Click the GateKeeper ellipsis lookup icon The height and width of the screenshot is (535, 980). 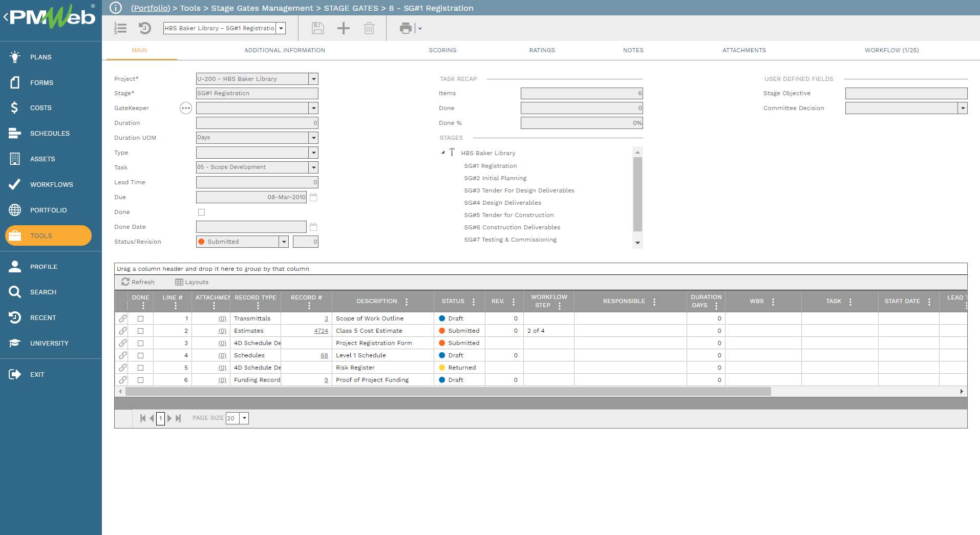coord(185,108)
